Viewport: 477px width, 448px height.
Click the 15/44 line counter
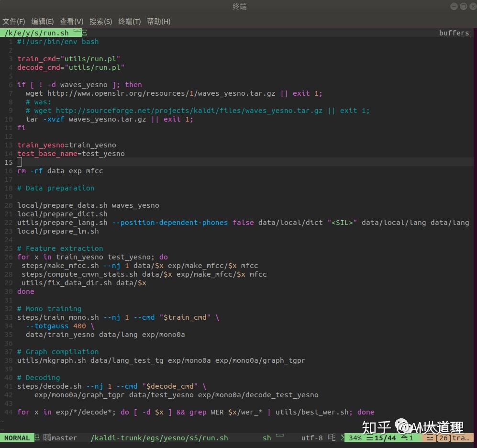pos(385,437)
